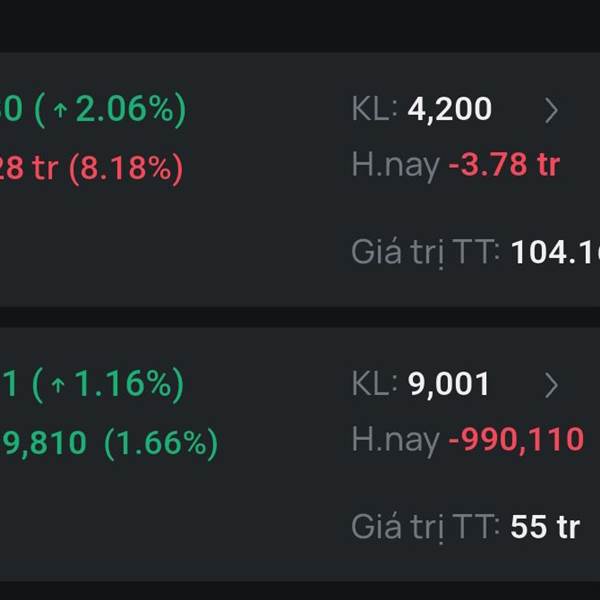Screen dimensions: 600x600
Task: Tap the Giá trị TT label beside 104.16
Action: tap(425, 253)
